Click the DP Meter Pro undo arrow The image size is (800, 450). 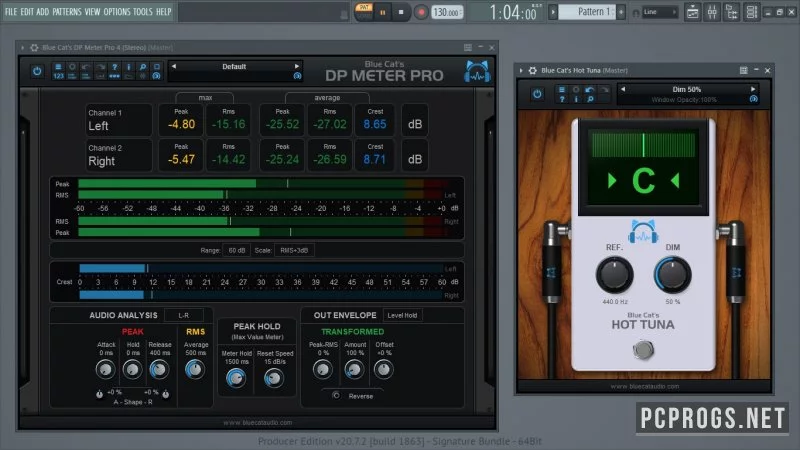[x=86, y=67]
